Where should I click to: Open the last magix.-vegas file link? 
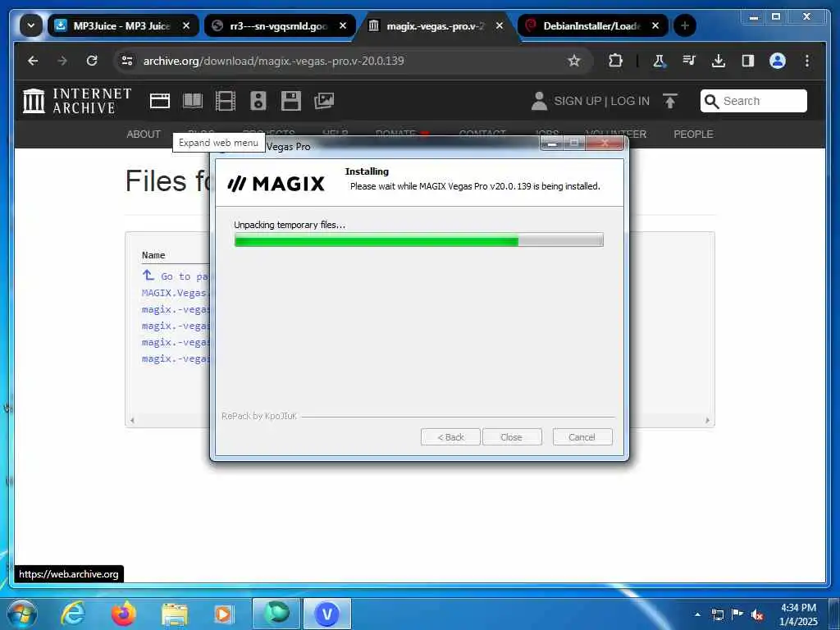click(x=176, y=358)
